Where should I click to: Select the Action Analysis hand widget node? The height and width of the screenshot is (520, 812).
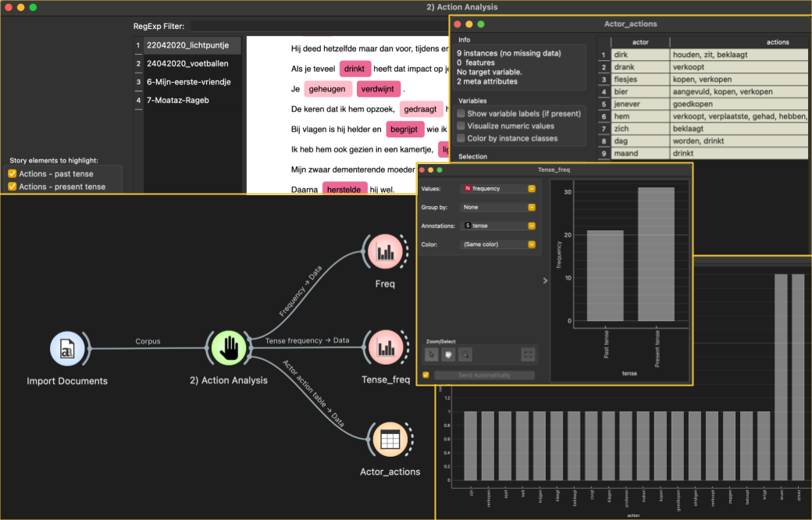pyautogui.click(x=228, y=348)
